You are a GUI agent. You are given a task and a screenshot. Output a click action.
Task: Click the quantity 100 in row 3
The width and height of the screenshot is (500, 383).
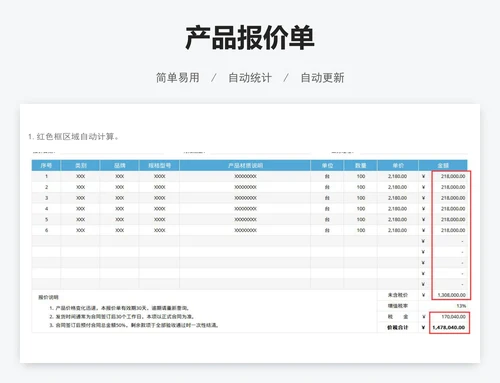coord(361,198)
